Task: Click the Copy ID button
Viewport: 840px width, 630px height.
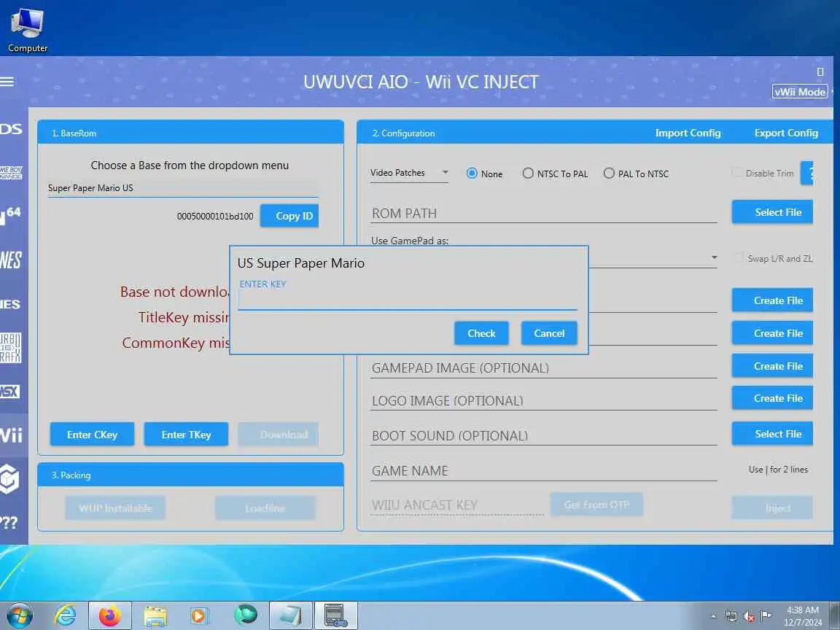Action: point(289,216)
